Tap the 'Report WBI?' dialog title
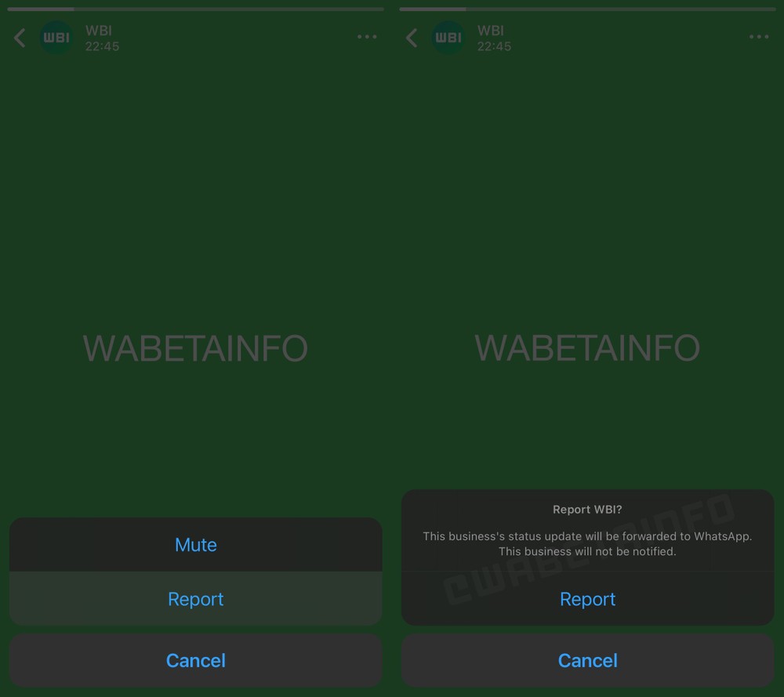The image size is (784, 697). tap(587, 510)
